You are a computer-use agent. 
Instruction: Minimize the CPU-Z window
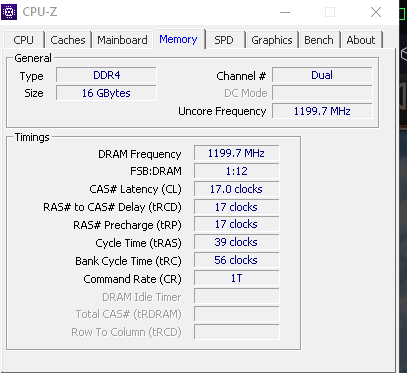click(285, 12)
